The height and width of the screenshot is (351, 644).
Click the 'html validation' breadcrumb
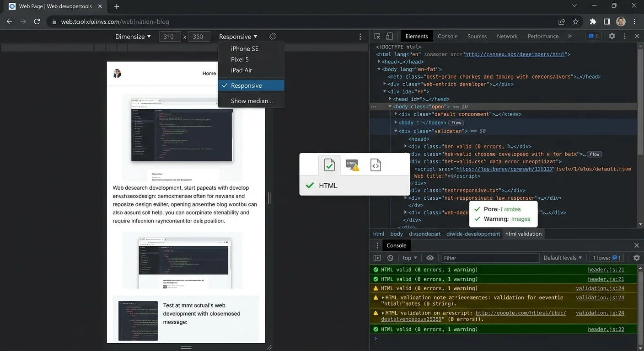coord(523,234)
